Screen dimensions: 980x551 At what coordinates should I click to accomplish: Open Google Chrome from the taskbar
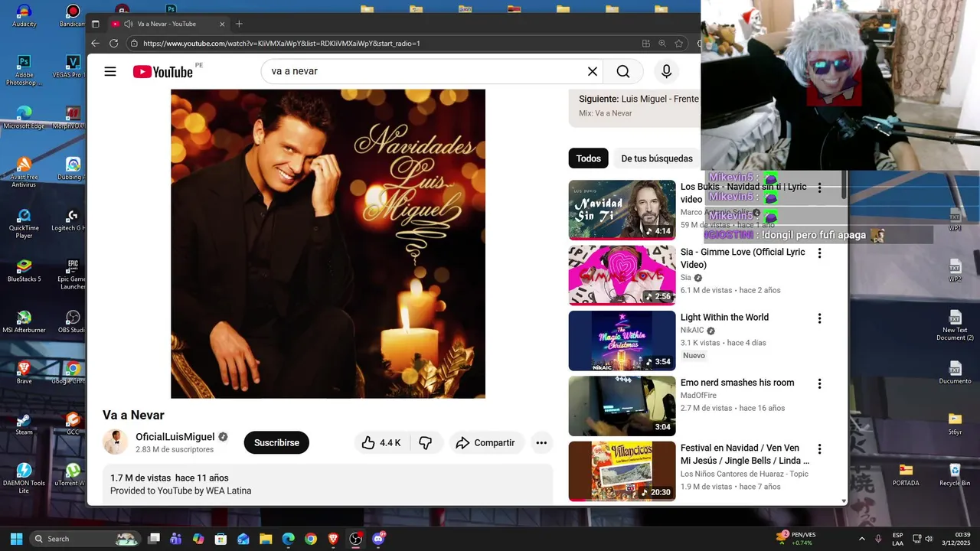point(310,539)
